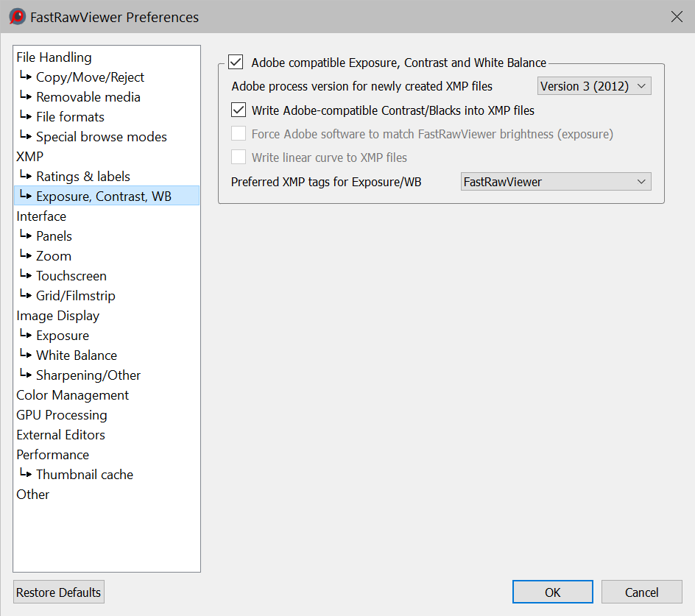
Task: Click the Restore Defaults button
Action: pos(59,592)
